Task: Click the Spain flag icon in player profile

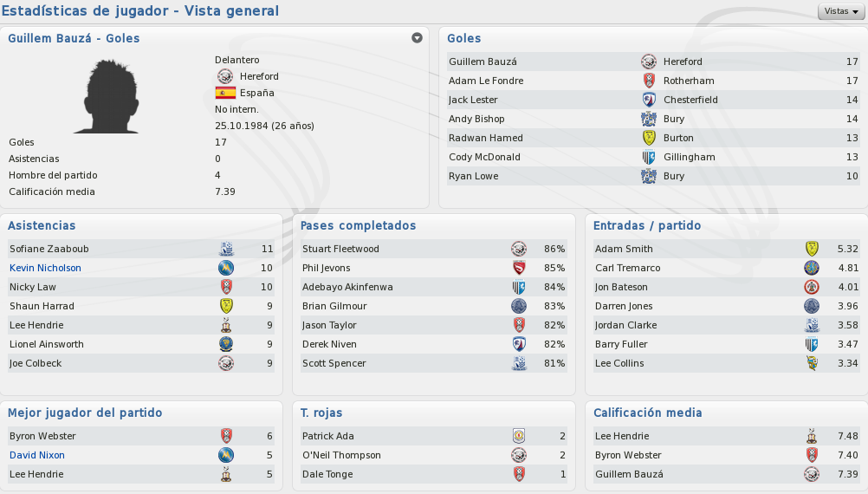Action: click(x=225, y=93)
